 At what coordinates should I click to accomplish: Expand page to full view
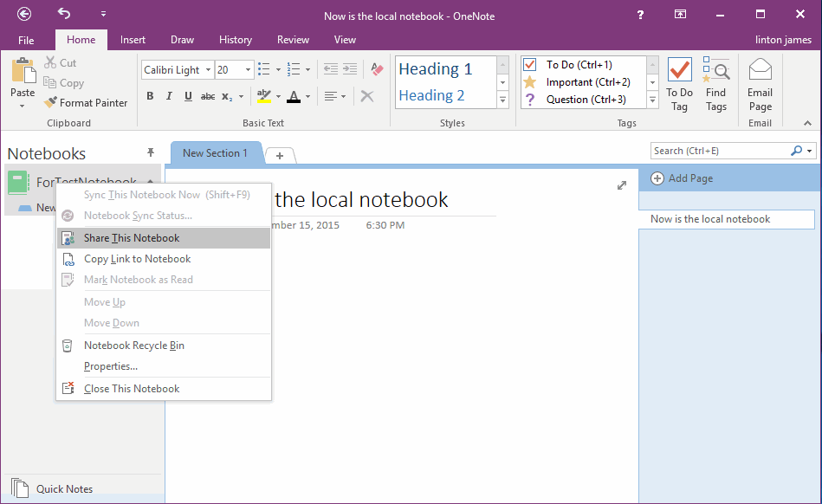[622, 185]
